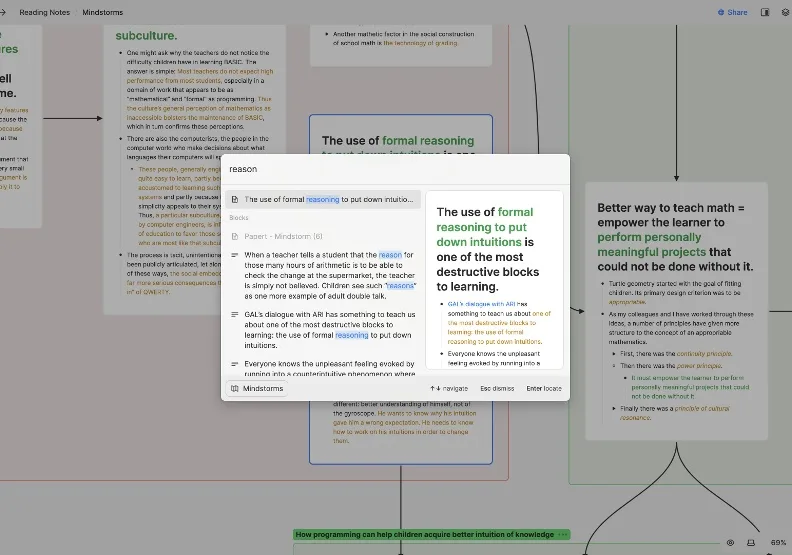Click the bullet 'There are also the computerists'
The image size is (792, 555).
click(x=197, y=148)
